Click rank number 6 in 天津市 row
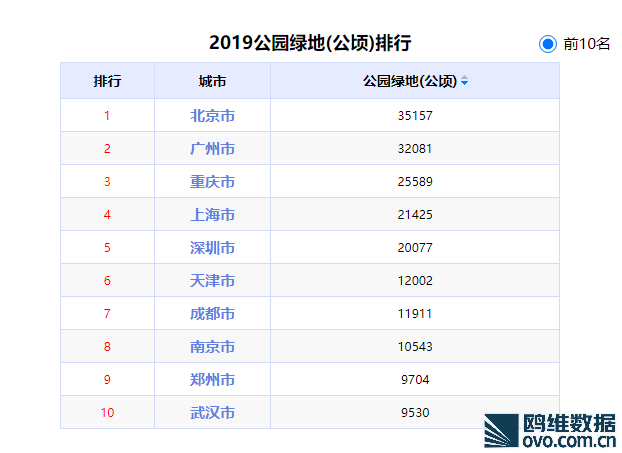The height and width of the screenshot is (453, 622). point(107,281)
